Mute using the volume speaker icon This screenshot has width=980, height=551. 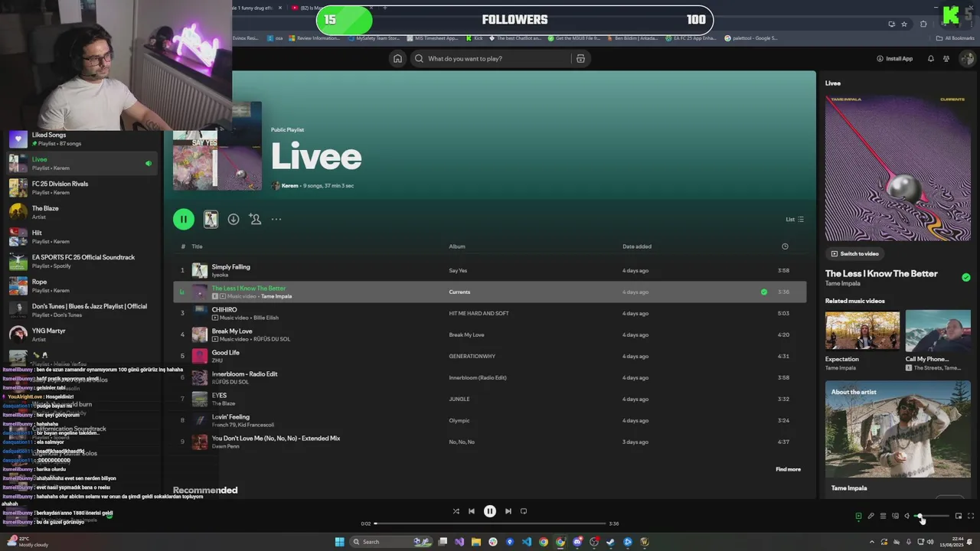907,516
